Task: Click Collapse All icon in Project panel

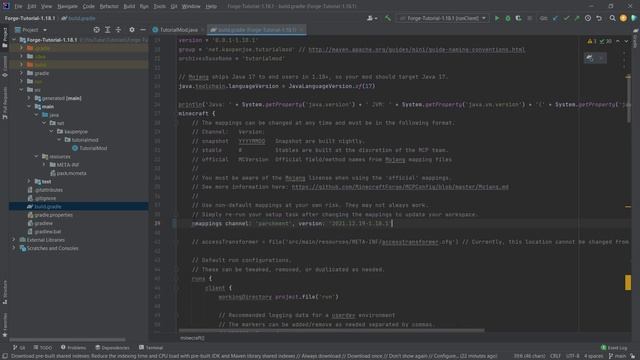Action: pyautogui.click(x=118, y=30)
